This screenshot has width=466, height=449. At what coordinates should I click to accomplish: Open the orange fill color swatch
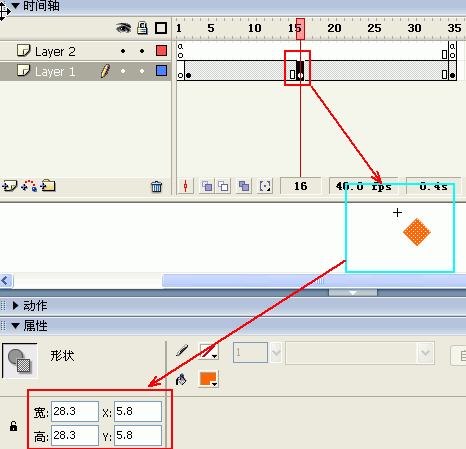[x=208, y=379]
